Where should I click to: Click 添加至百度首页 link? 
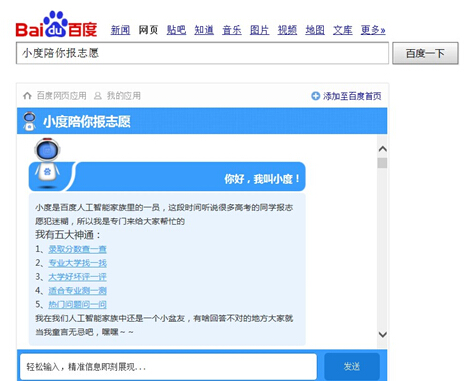pos(352,96)
